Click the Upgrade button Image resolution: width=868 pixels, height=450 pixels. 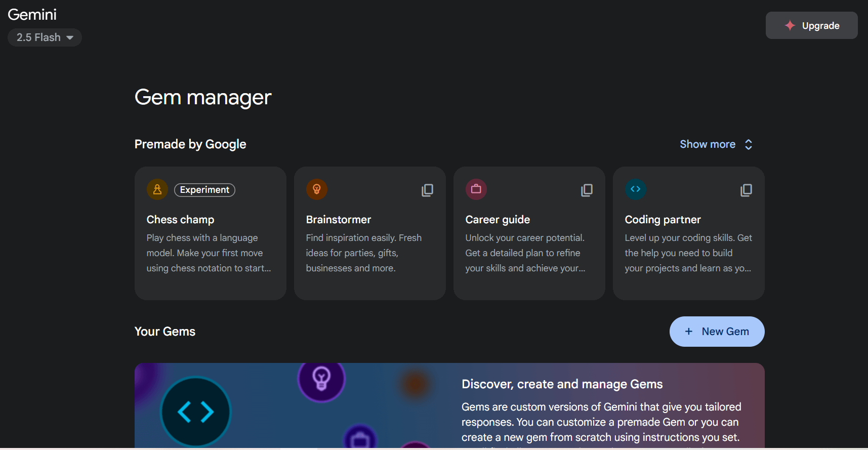tap(811, 25)
